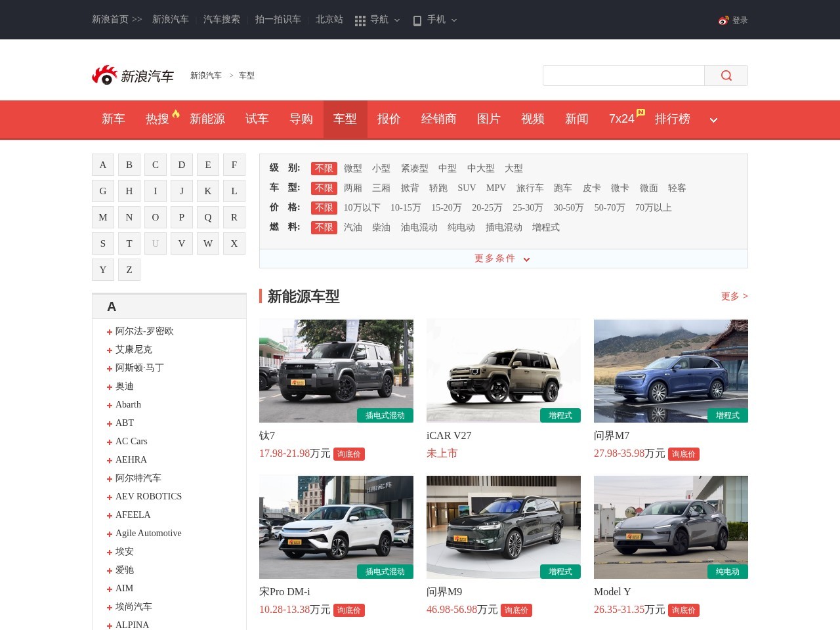Click the Sina Auto logo
The width and height of the screenshot is (840, 630).
(133, 75)
